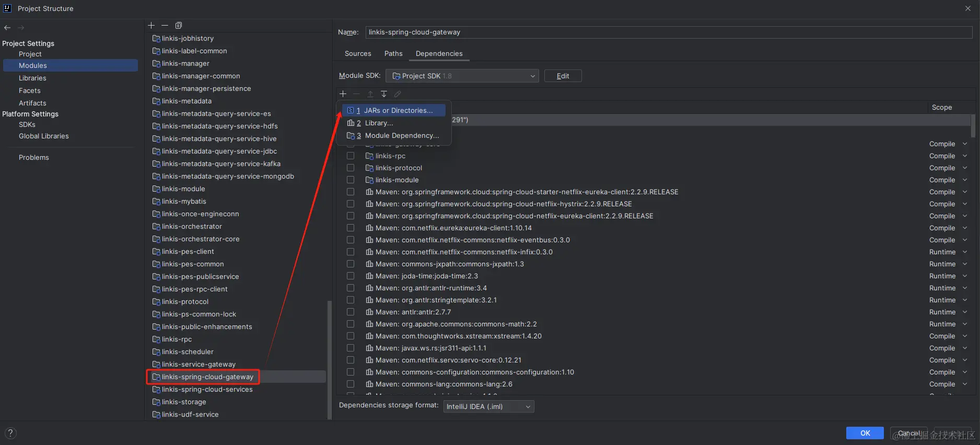The width and height of the screenshot is (980, 445).
Task: Open Facets in Project Settings
Action: click(29, 91)
